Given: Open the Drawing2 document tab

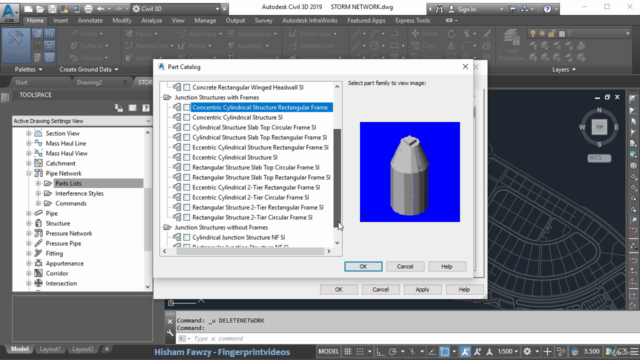Looking at the screenshot, I should pyautogui.click(x=89, y=82).
